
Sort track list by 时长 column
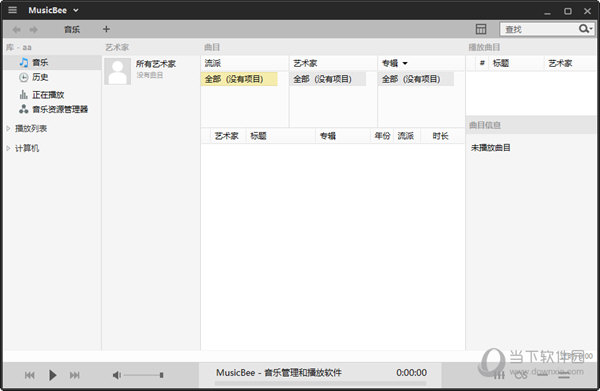[x=440, y=136]
